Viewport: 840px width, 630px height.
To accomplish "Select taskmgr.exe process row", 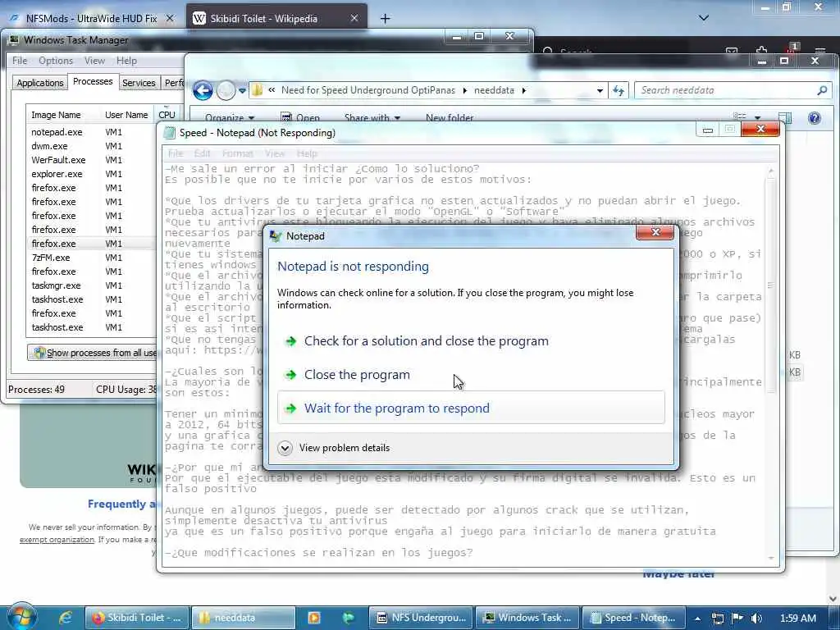I will 91,285.
